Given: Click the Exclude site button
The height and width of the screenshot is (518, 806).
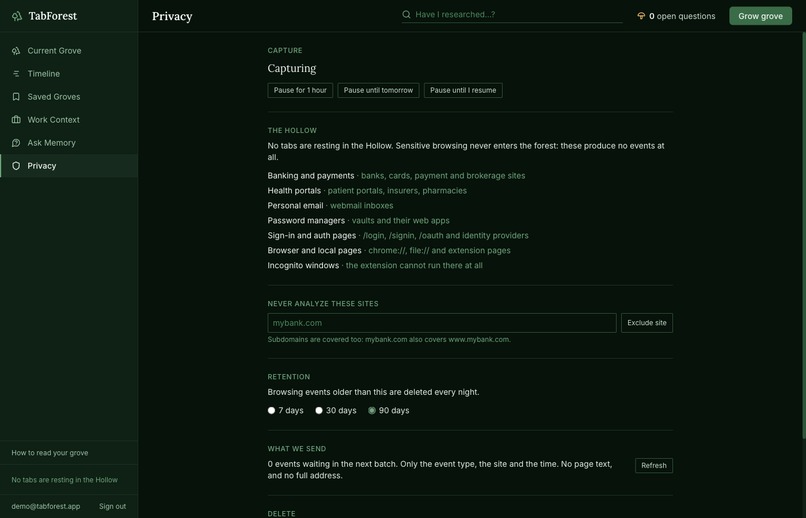Looking at the screenshot, I should [647, 323].
